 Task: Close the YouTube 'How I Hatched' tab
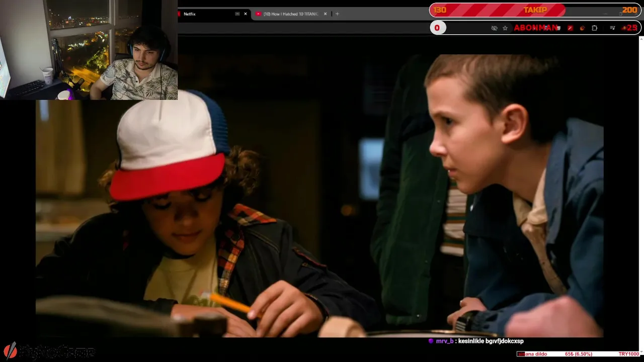click(326, 14)
